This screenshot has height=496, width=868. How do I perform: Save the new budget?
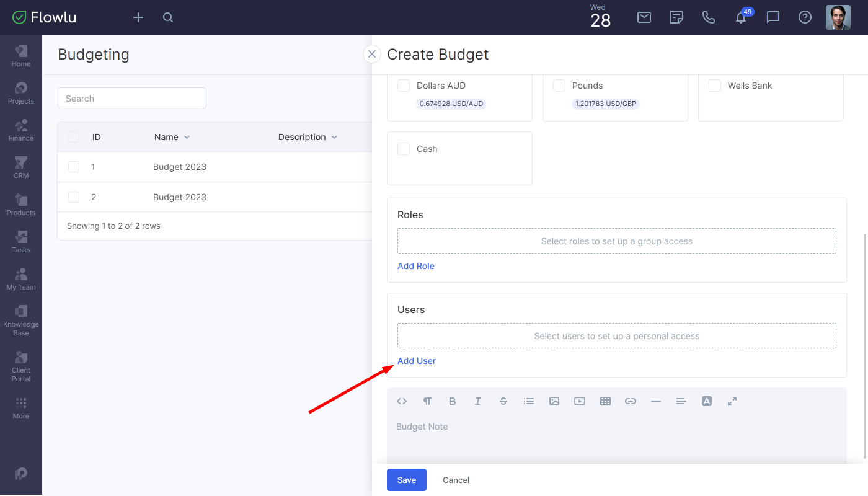point(406,480)
